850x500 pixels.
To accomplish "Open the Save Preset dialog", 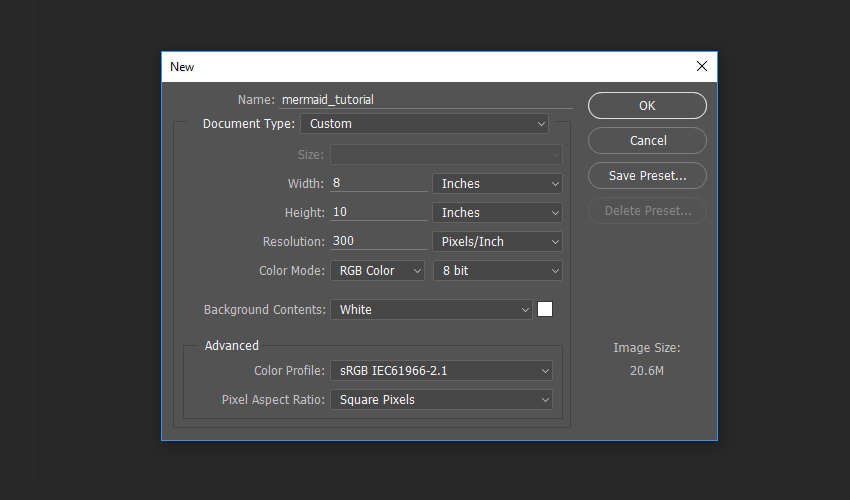I will coord(647,176).
